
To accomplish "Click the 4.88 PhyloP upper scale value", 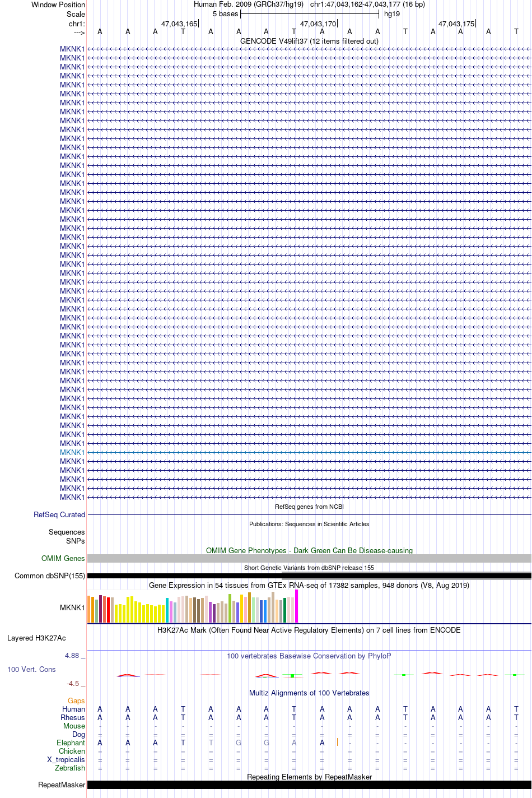I will (72, 655).
